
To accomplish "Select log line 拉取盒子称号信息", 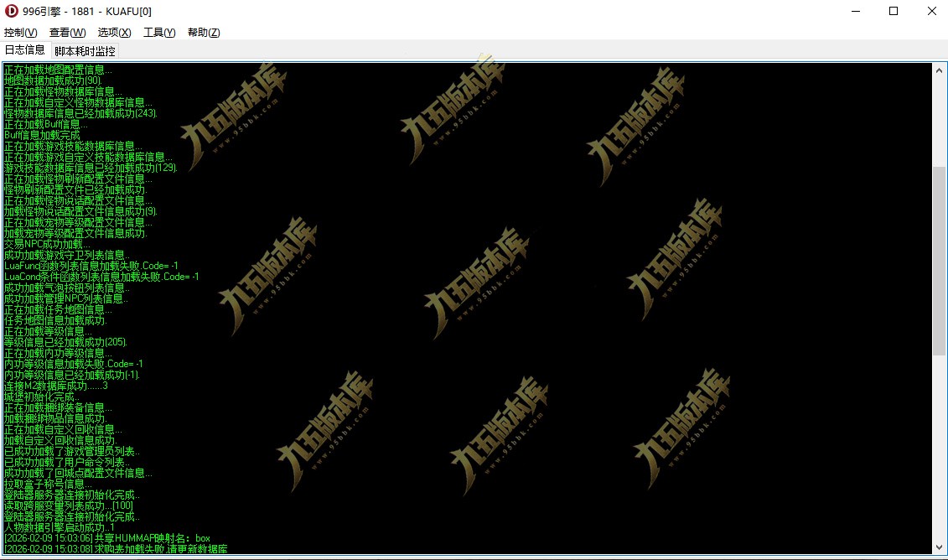I will pos(48,483).
